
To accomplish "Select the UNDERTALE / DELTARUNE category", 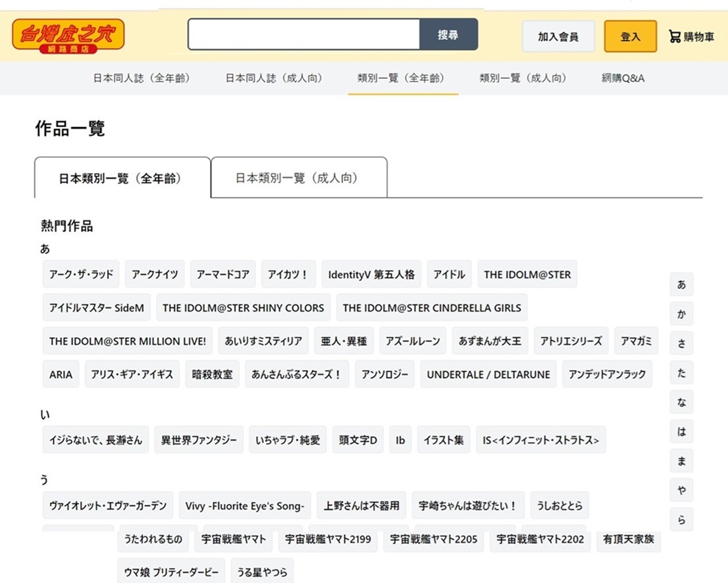I will coord(488,374).
